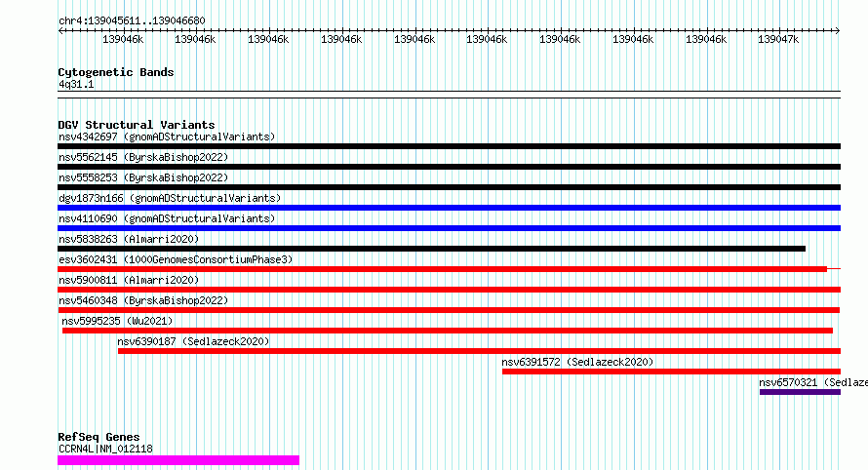This screenshot has height=470, width=868.
Task: Select the magenta CCRN4L gene bar
Action: 178,460
